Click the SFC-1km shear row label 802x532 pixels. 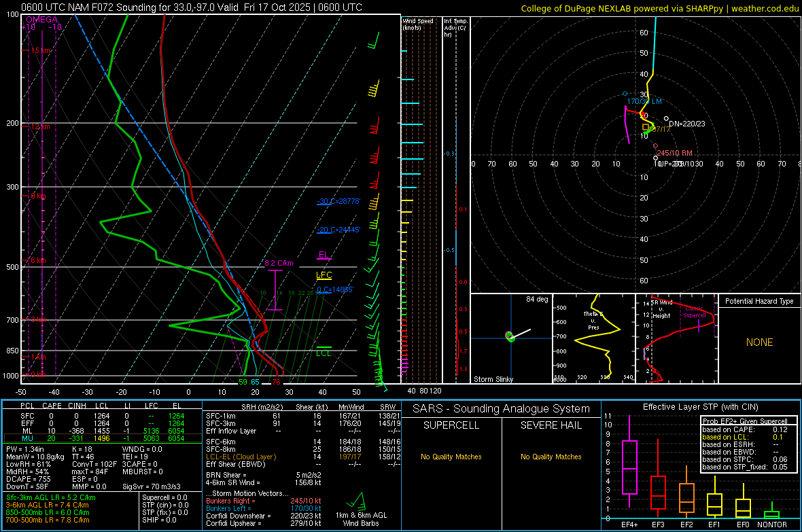coord(221,416)
